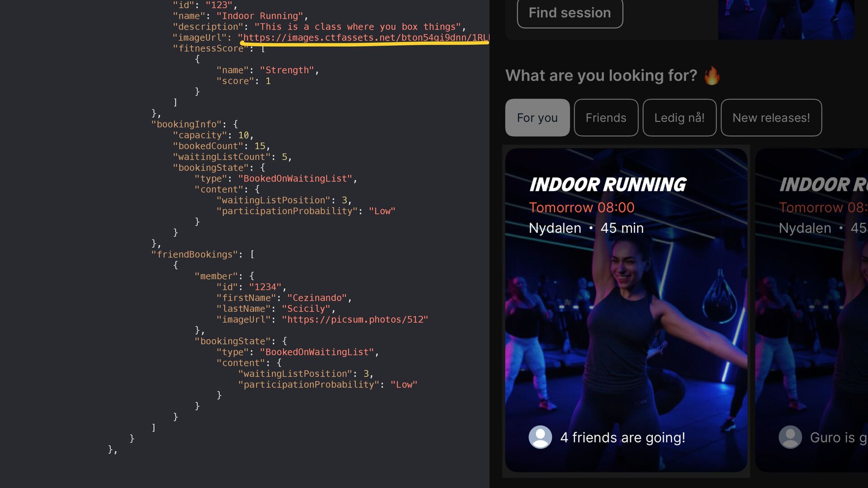
Task: Click the Tomorrow 08:00 time label
Action: (582, 207)
